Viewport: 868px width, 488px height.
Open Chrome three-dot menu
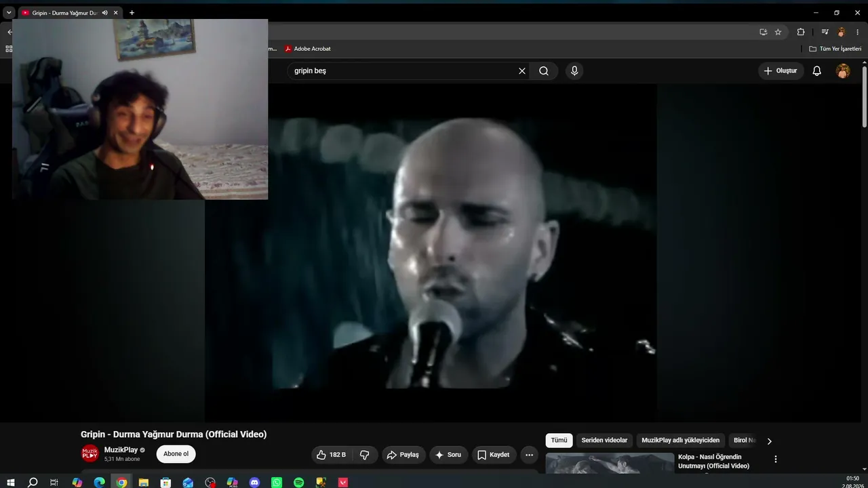(858, 32)
